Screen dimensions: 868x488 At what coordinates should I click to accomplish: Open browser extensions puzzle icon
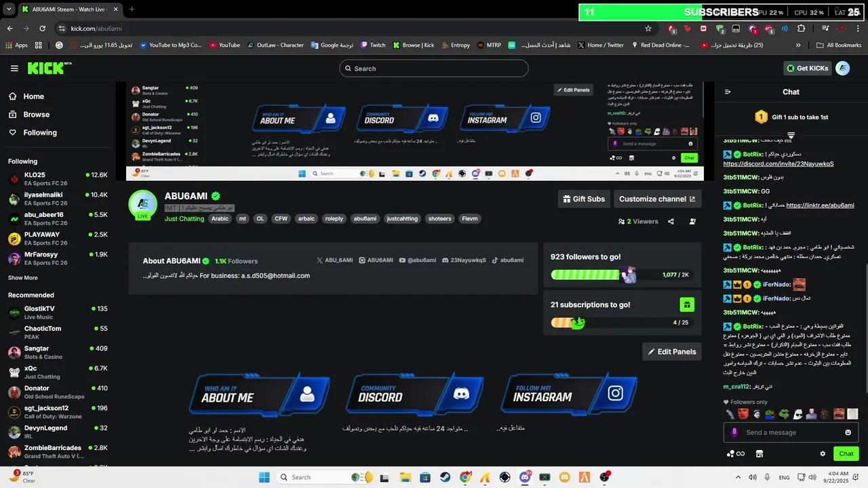click(802, 28)
